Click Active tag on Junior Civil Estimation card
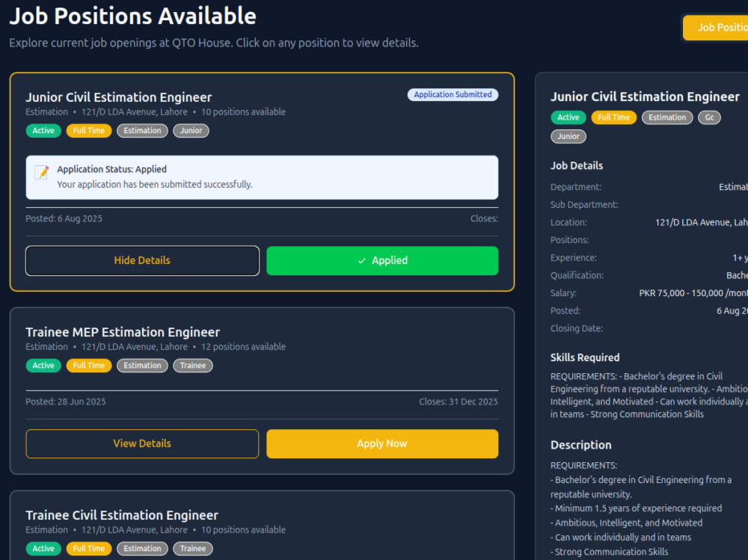 43,131
